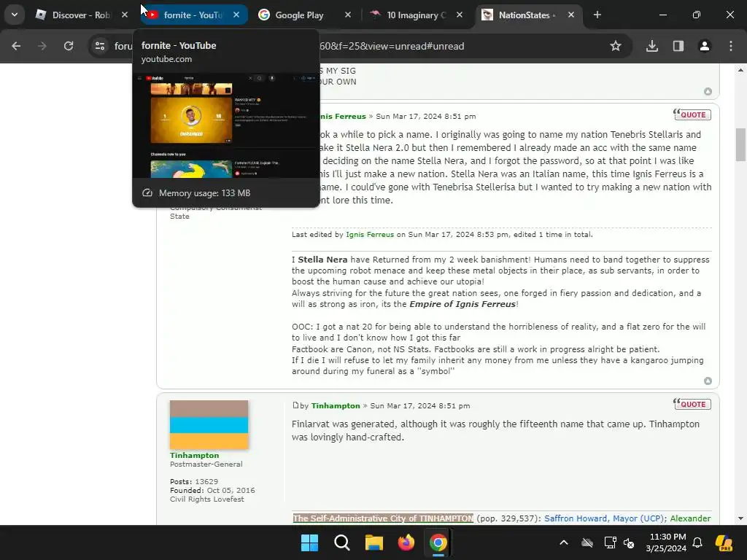Screen dimensions: 747x560
Task: Open the PRE app icon in taskbar corner
Action: tap(724, 542)
